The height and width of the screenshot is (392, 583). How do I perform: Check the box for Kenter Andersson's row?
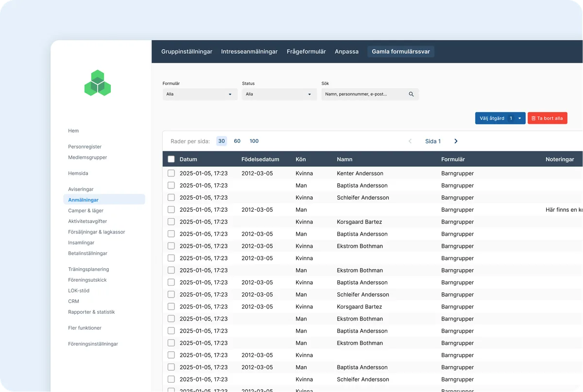click(x=171, y=173)
